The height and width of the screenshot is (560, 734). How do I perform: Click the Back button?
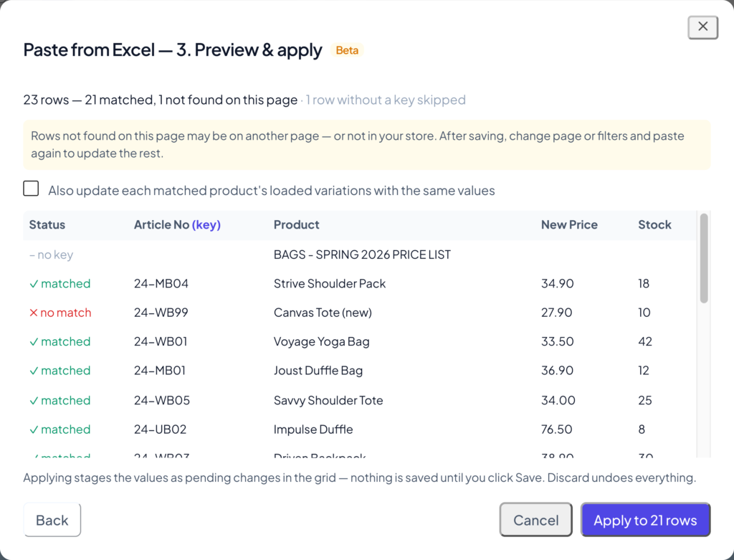point(52,520)
